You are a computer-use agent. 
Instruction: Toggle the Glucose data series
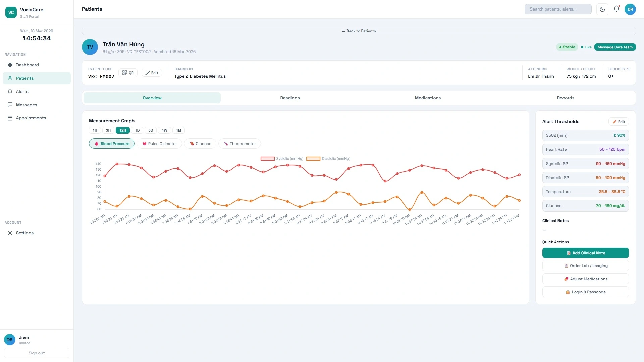coord(200,143)
